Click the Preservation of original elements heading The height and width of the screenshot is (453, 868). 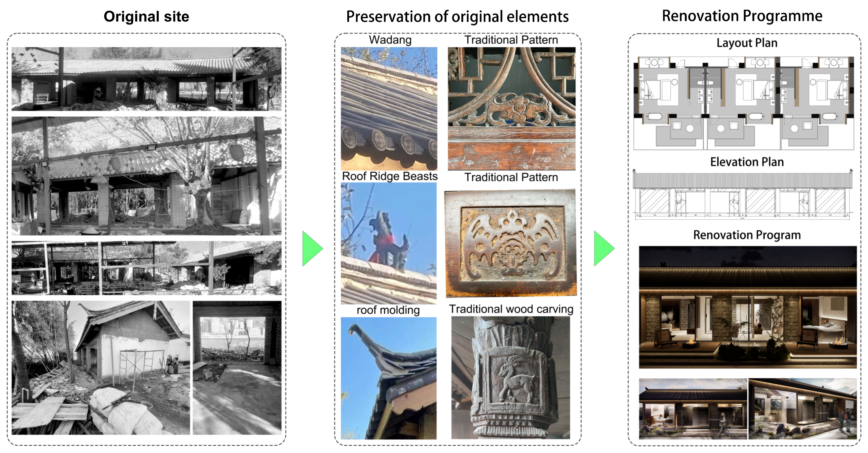(x=457, y=17)
